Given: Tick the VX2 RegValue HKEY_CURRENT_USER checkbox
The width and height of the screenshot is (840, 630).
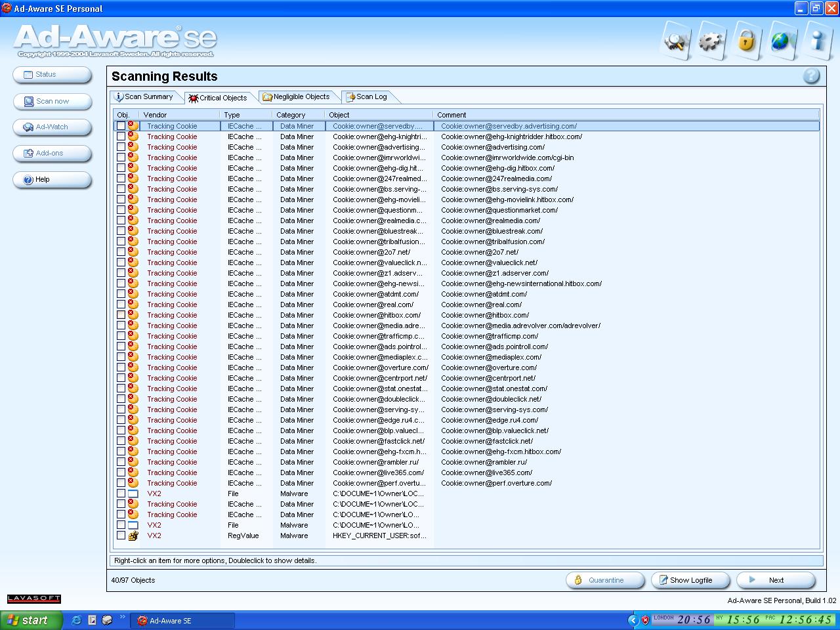Looking at the screenshot, I should 121,535.
